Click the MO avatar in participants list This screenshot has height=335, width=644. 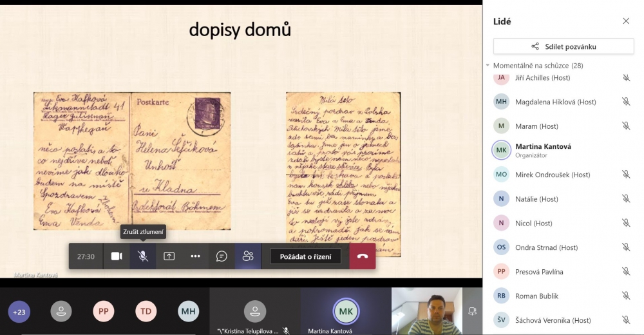click(502, 175)
